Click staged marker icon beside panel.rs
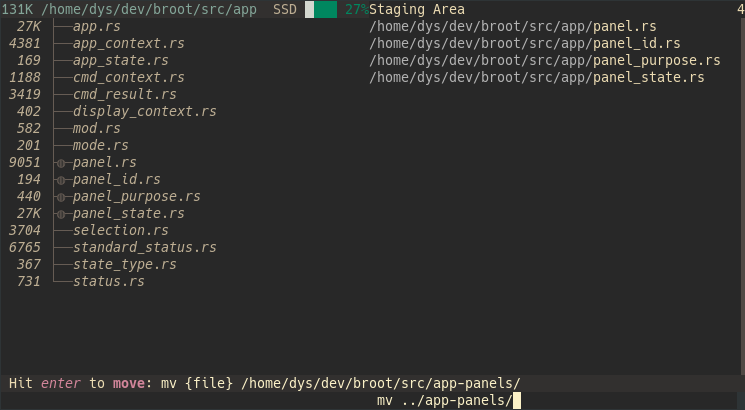745x410 pixels. pyautogui.click(x=61, y=163)
